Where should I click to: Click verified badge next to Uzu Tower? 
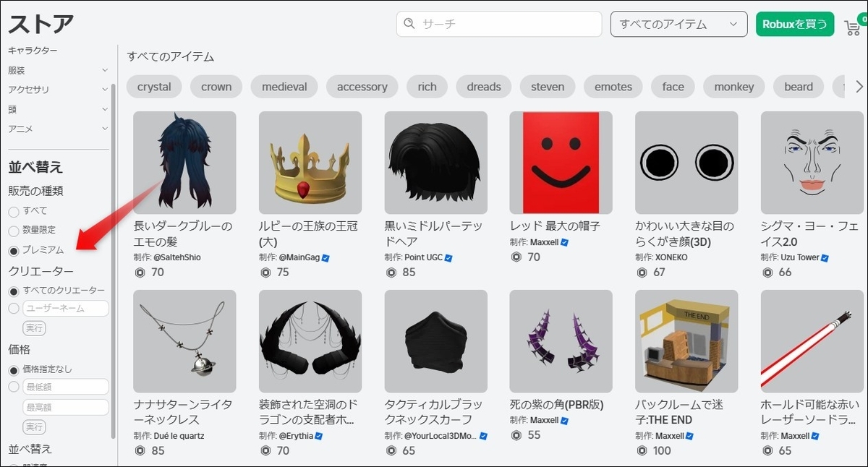click(825, 257)
